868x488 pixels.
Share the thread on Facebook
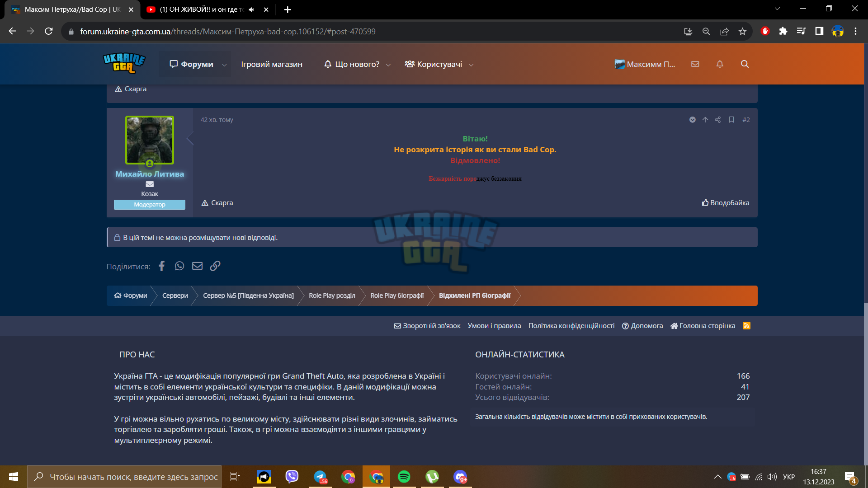(x=161, y=266)
